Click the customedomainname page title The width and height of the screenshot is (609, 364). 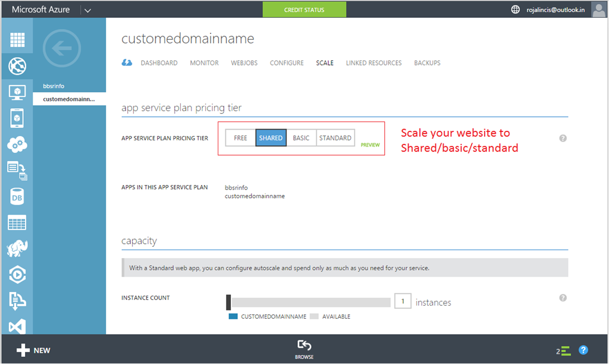(187, 39)
